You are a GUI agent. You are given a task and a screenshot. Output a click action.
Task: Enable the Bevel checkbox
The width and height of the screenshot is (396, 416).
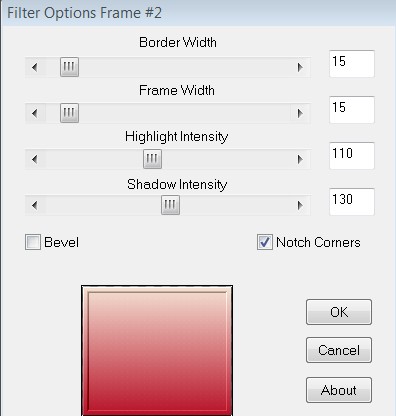(33, 242)
